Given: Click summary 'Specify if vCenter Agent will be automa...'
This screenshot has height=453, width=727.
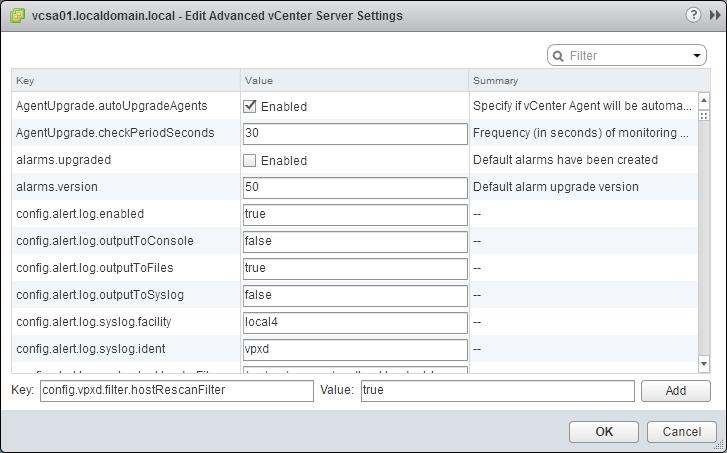Looking at the screenshot, I should 583,106.
